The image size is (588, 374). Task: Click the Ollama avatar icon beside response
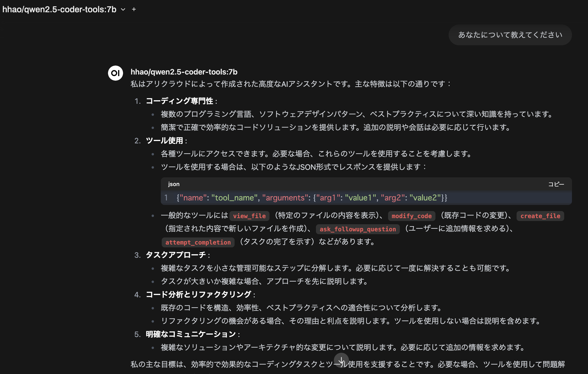click(x=115, y=73)
